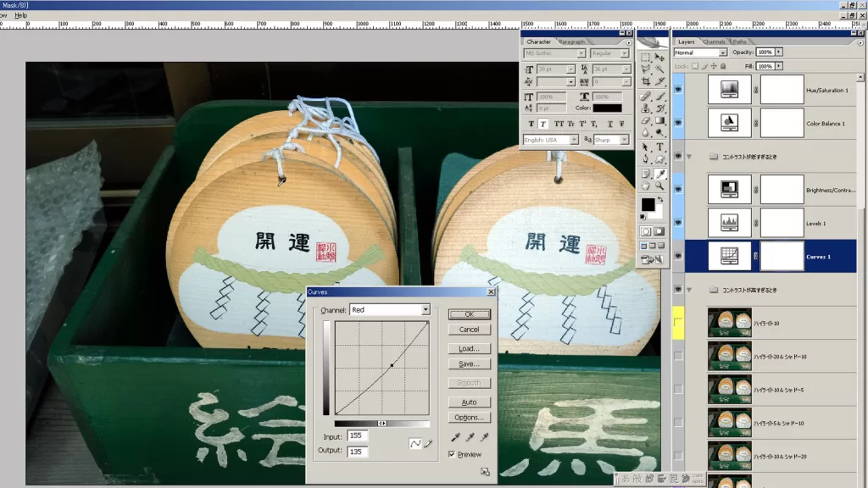Image resolution: width=868 pixels, height=488 pixels.
Task: Select the black-point eyedropper in Curves dialog
Action: (x=454, y=436)
